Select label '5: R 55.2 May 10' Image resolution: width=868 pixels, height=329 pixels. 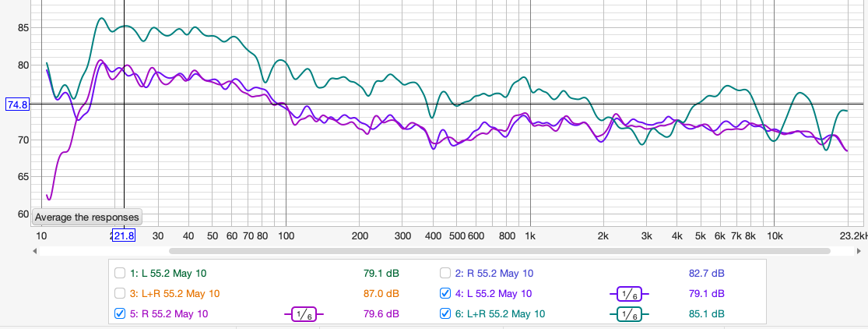(169, 314)
